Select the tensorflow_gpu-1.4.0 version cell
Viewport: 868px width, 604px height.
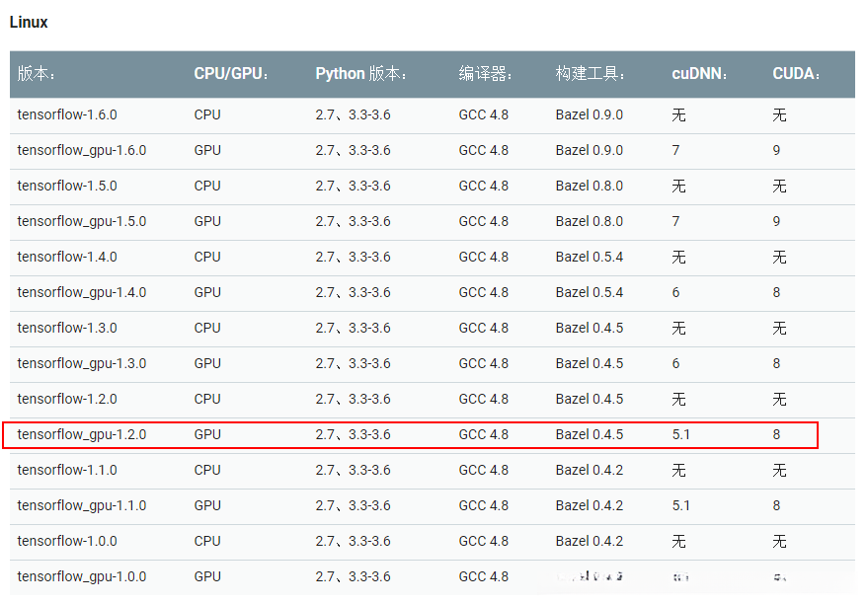(x=82, y=292)
